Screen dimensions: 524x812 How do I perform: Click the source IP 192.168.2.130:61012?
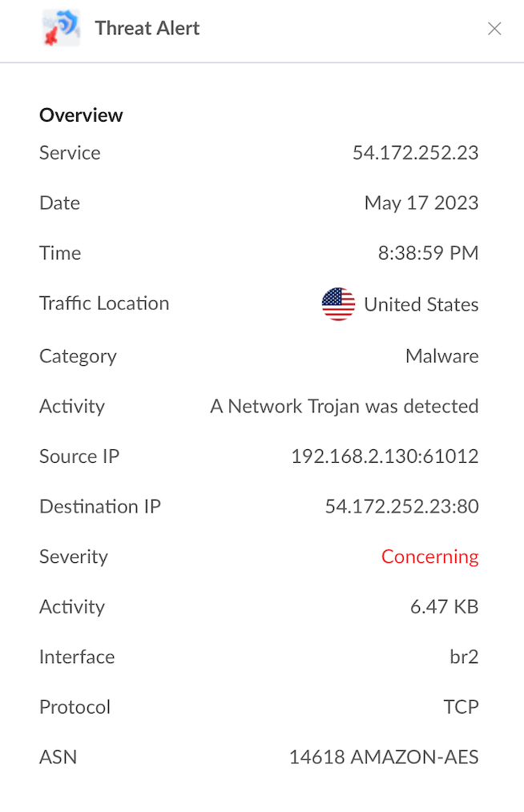point(385,456)
